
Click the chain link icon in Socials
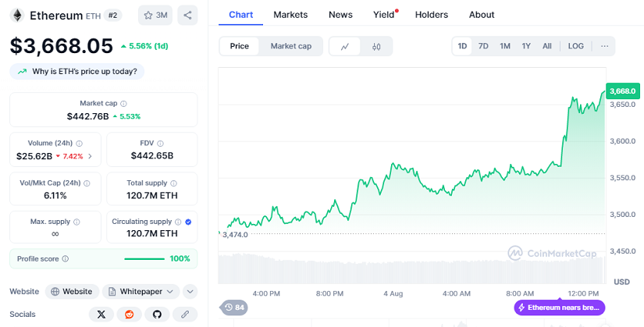click(x=185, y=315)
